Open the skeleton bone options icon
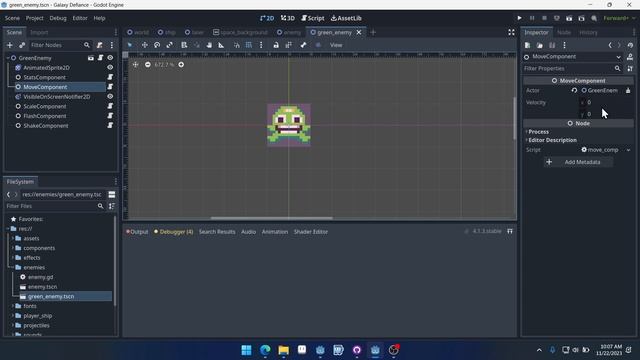 [303, 45]
